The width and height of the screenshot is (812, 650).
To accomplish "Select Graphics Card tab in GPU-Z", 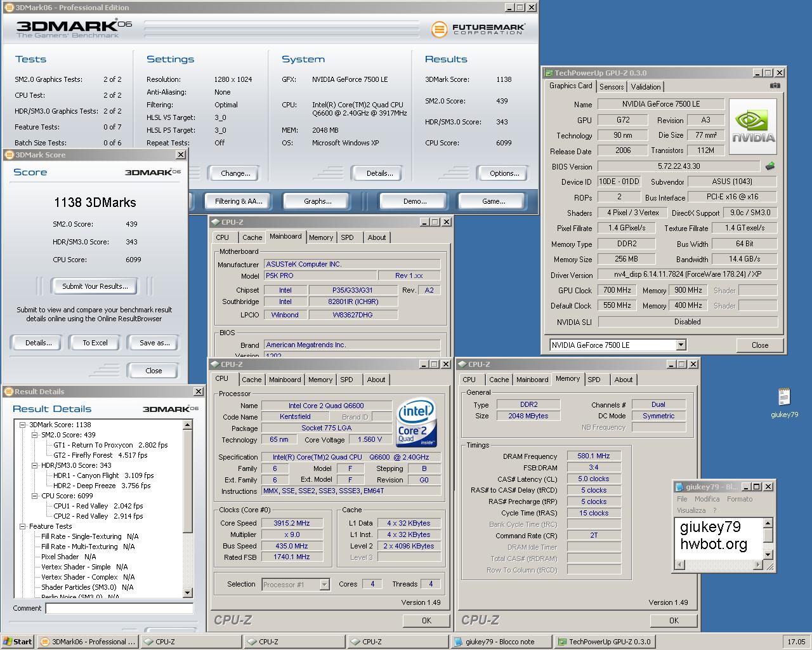I will 570,86.
